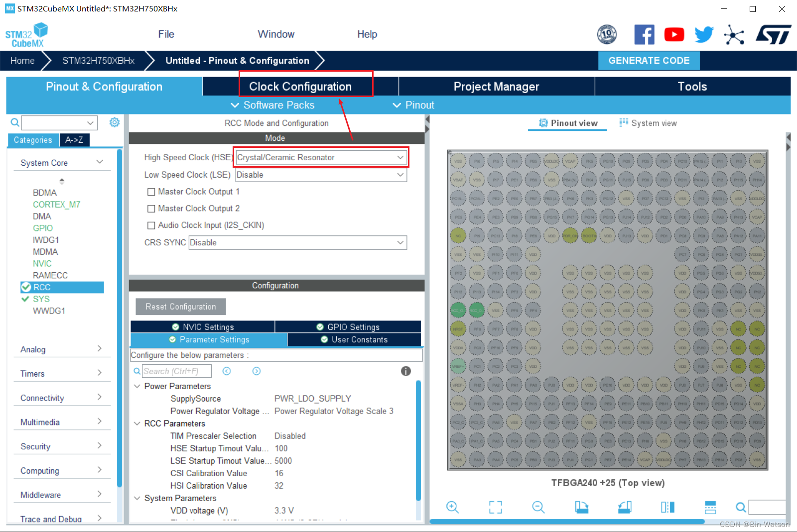
Task: Rotate the chip counter-clockwise
Action: click(x=625, y=507)
